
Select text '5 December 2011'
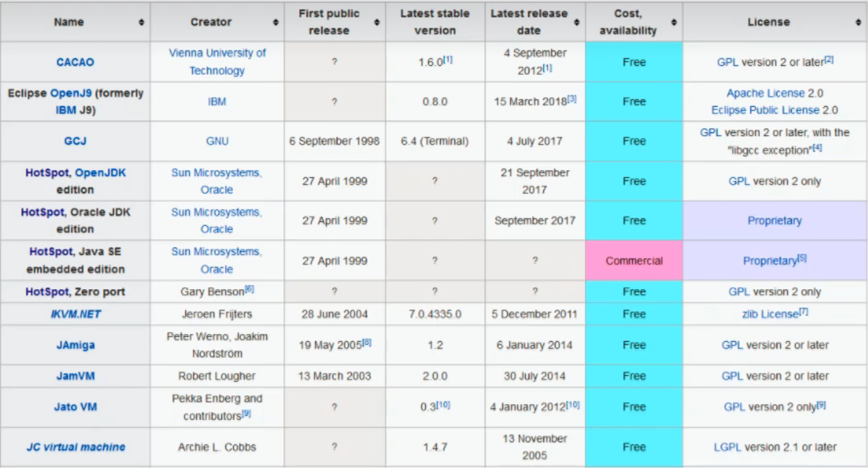(x=534, y=314)
